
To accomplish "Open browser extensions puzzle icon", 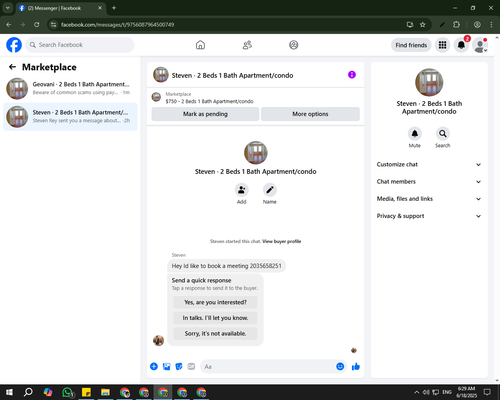I will pos(456,25).
